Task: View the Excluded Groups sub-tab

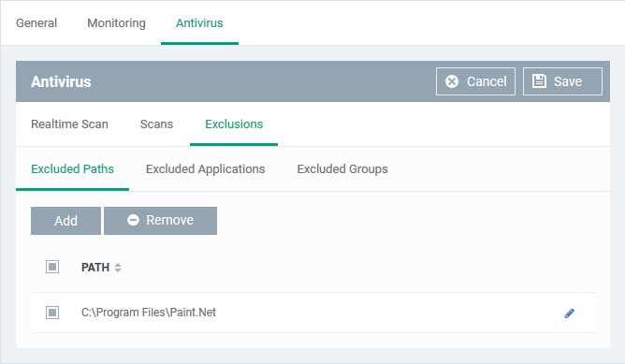Action: point(342,169)
